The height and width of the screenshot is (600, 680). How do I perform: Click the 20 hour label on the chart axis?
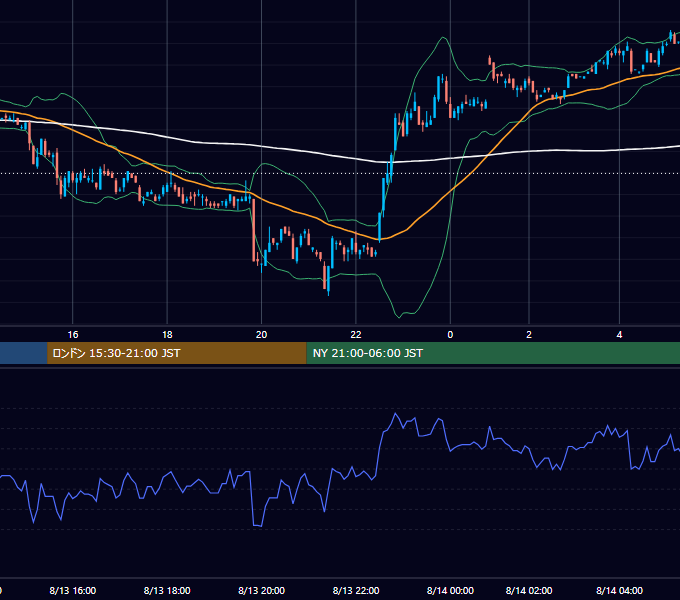261,335
